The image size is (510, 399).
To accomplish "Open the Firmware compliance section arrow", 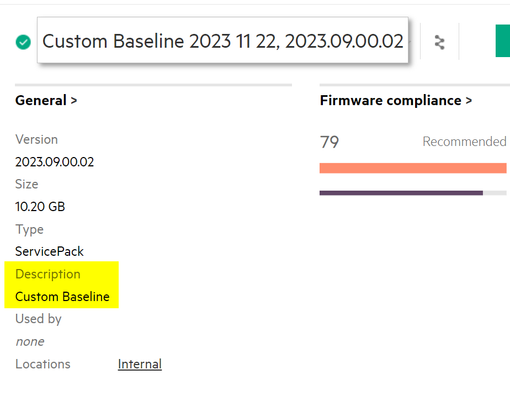I will [x=469, y=100].
